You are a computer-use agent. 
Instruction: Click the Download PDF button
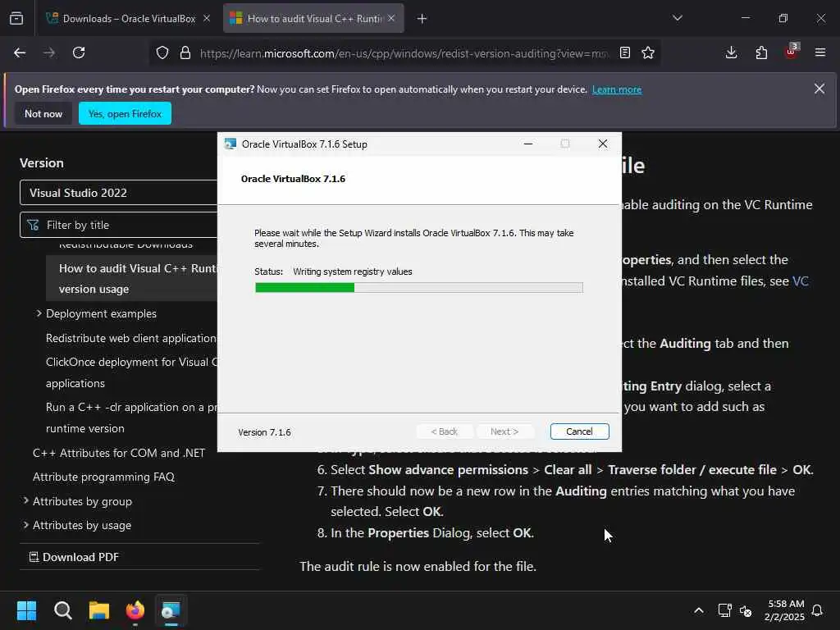pos(74,557)
